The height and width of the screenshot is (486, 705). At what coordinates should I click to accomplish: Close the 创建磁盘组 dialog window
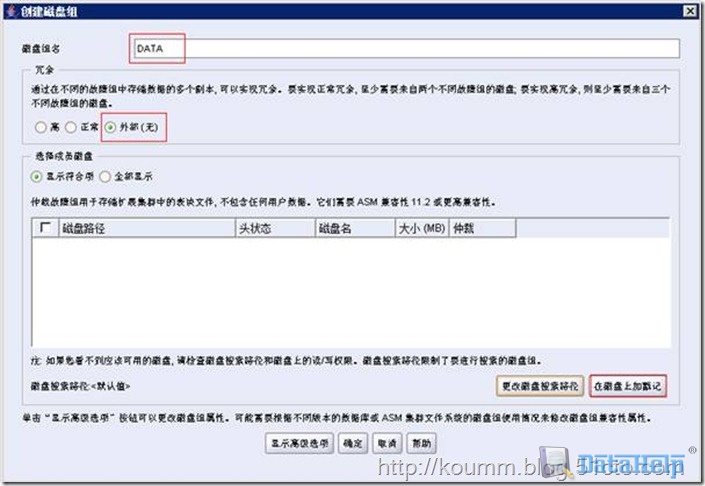coord(690,11)
